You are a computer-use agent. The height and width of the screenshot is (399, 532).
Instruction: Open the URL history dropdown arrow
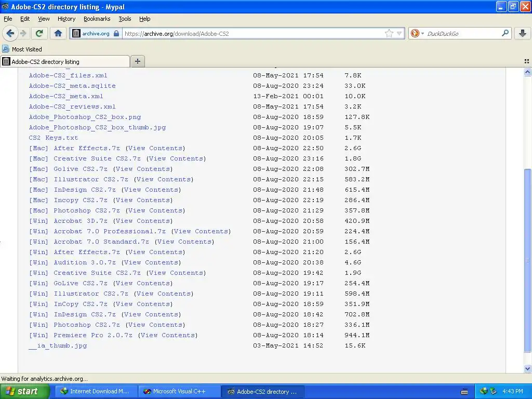tap(400, 33)
